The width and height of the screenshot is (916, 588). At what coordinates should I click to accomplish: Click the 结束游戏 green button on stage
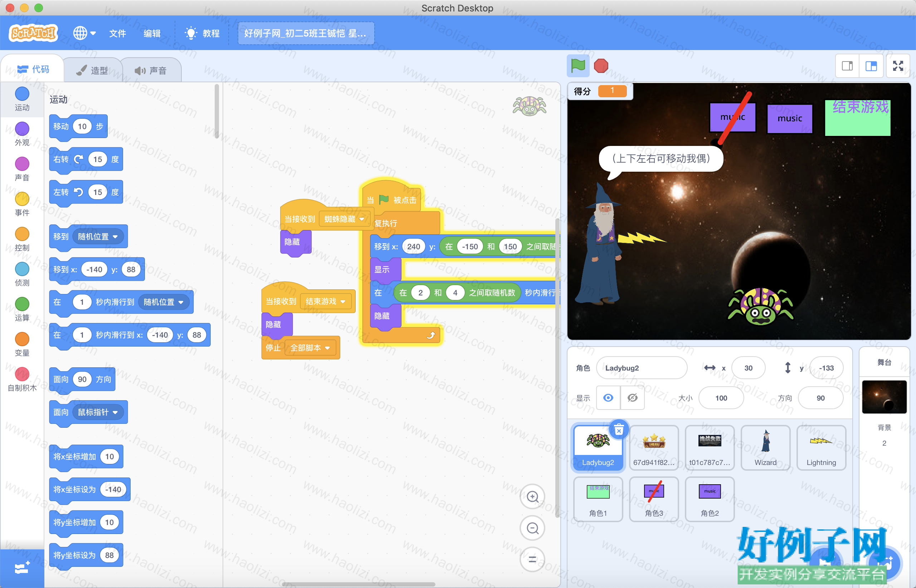858,118
